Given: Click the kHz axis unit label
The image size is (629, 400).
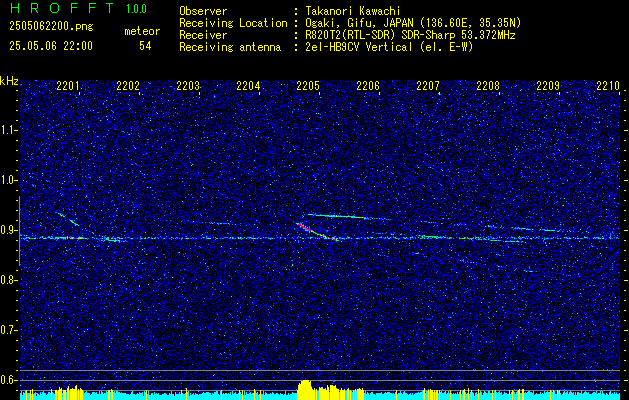Looking at the screenshot, I should 9,81.
